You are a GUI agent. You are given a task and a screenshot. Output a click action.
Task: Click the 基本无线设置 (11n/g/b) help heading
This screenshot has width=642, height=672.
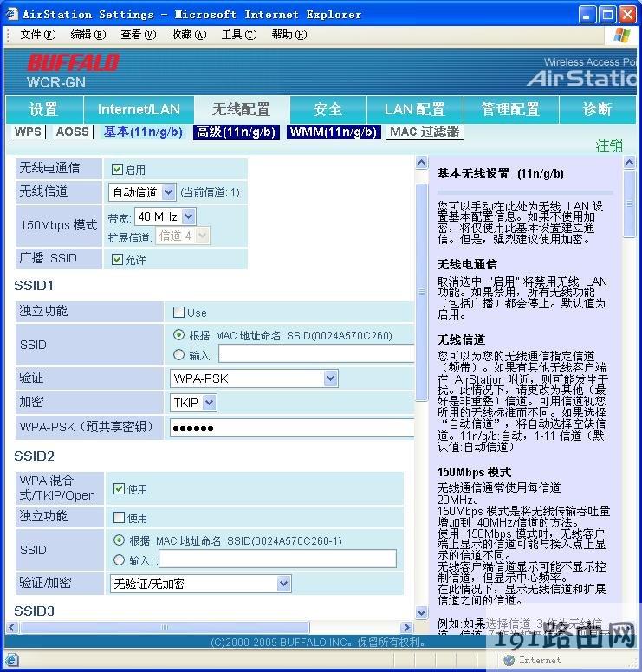[x=501, y=174]
